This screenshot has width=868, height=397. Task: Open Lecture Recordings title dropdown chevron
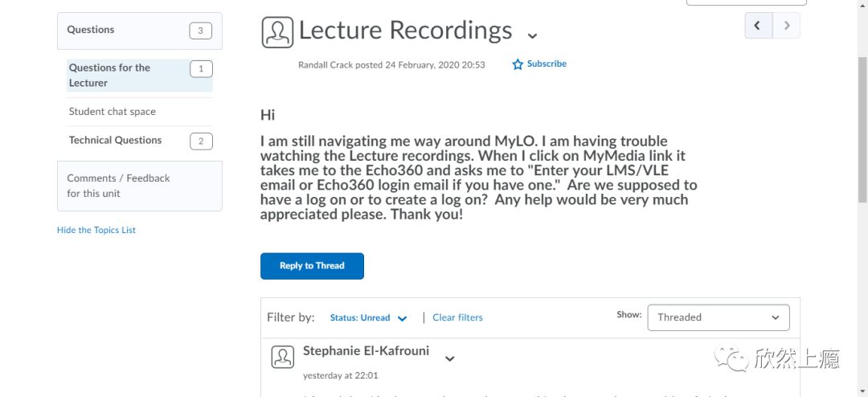532,36
